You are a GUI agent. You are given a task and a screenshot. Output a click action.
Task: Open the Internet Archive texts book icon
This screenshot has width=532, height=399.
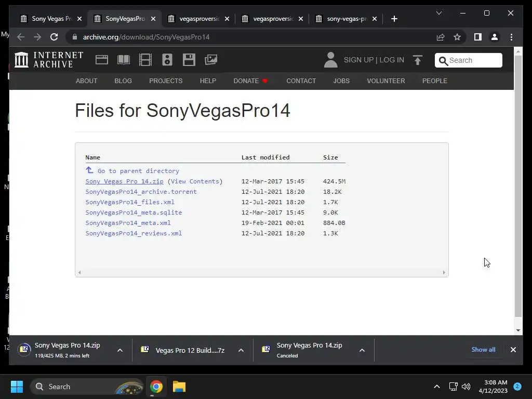(124, 60)
